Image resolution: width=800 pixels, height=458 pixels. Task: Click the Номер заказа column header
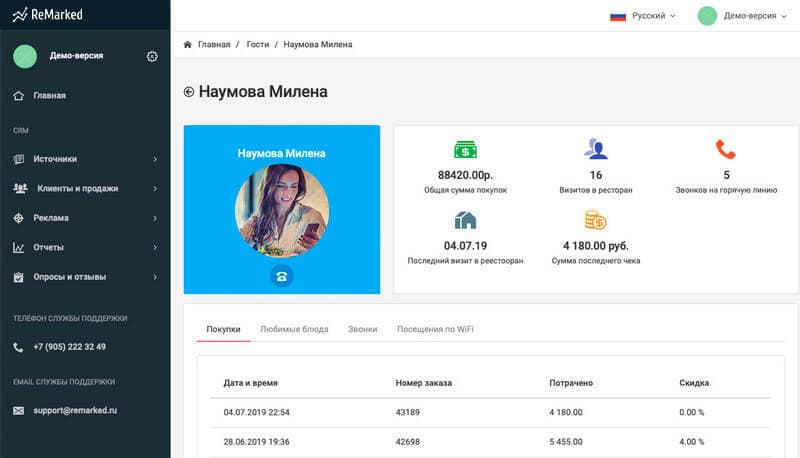423,383
